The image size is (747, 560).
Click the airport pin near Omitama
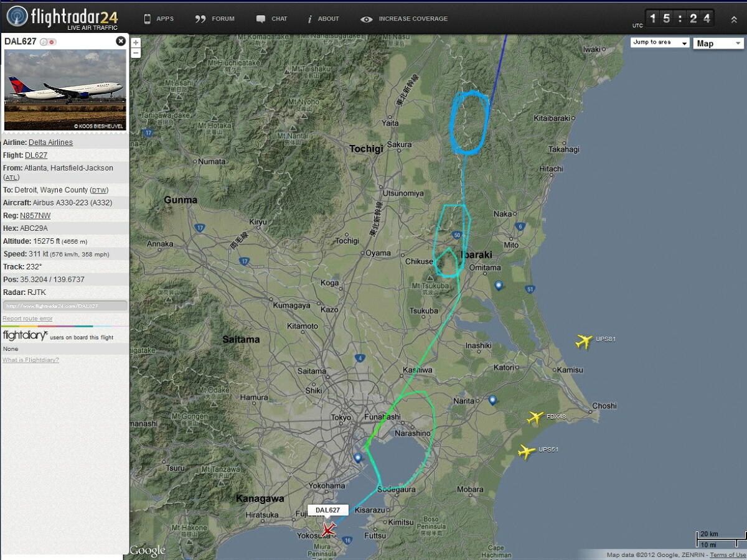[499, 286]
